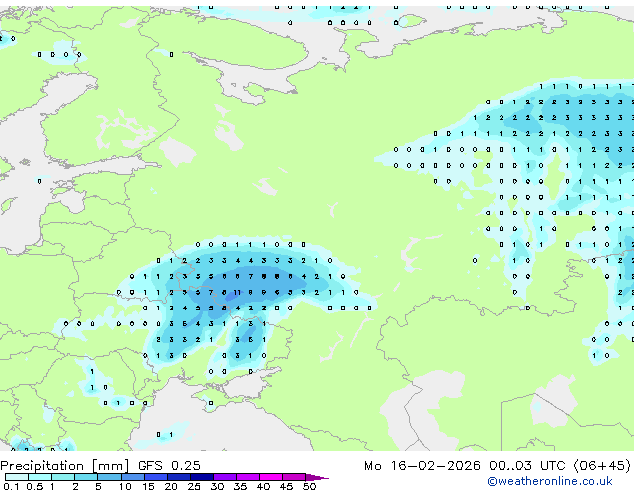Pick the 15–20 mm legend swatch

pyautogui.click(x=155, y=477)
